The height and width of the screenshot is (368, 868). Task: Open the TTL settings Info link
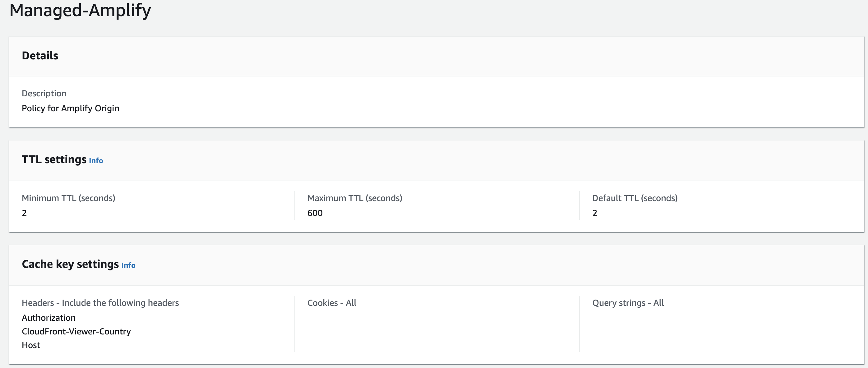96,161
